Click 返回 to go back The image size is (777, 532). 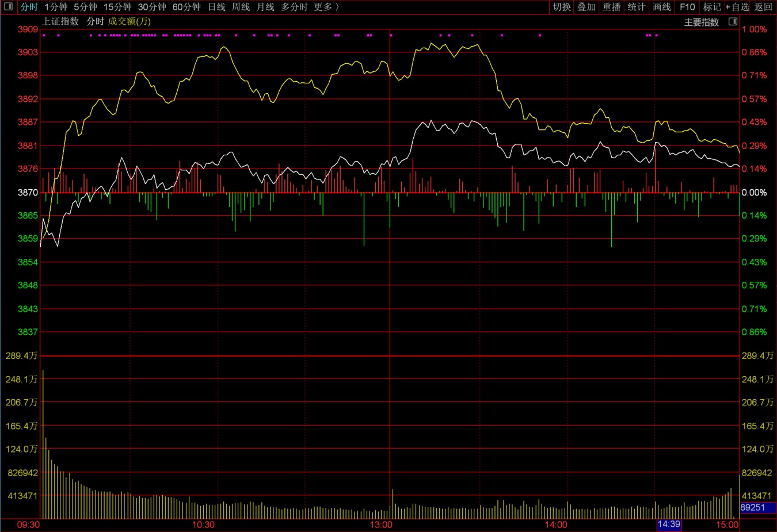[763, 7]
